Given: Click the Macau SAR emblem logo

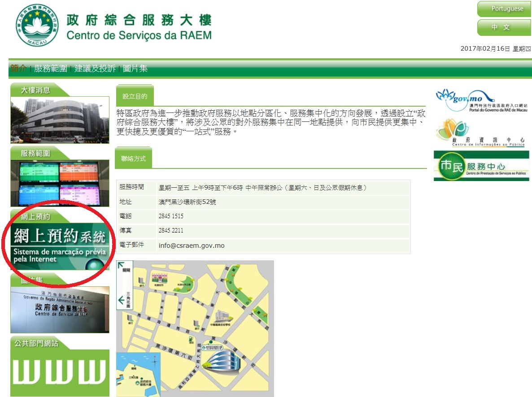Looking at the screenshot, I should tap(37, 25).
